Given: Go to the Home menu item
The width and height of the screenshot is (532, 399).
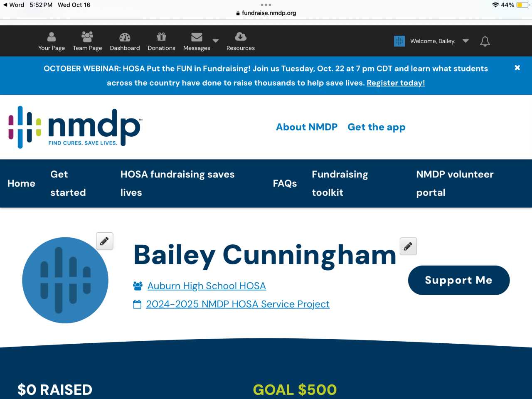Looking at the screenshot, I should click(x=21, y=183).
